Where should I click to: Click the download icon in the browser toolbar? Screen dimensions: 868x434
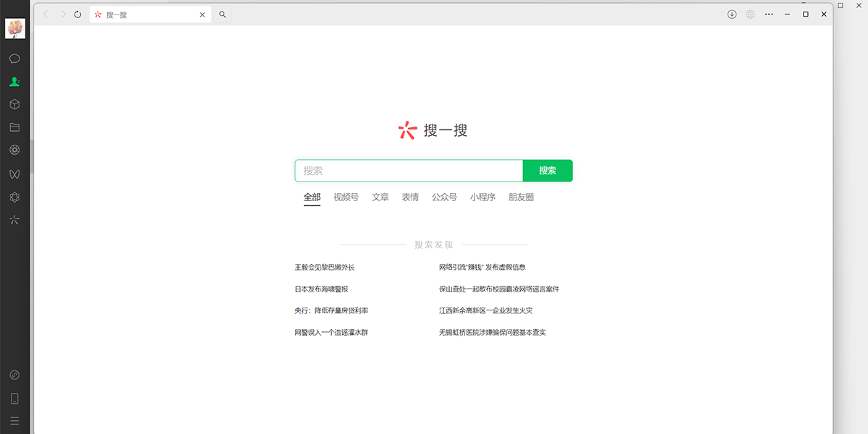click(731, 14)
